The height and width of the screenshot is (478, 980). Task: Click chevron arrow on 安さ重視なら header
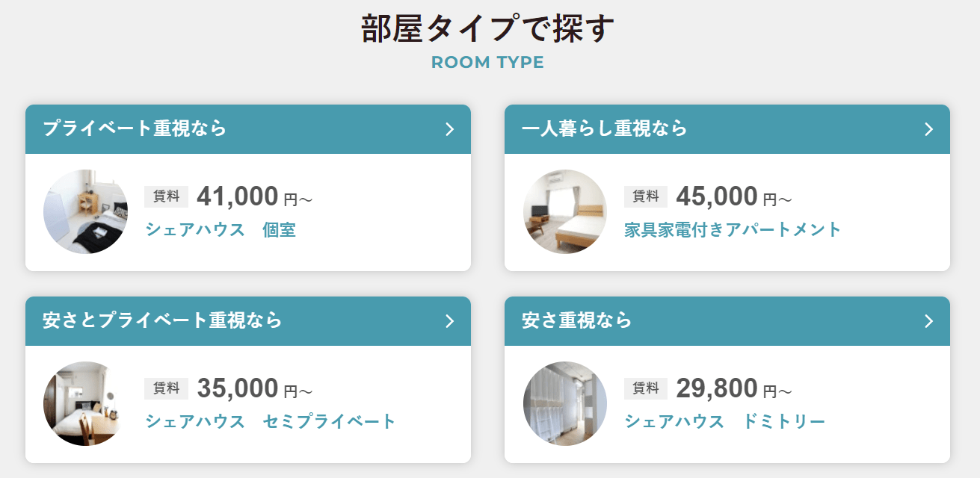coord(929,321)
